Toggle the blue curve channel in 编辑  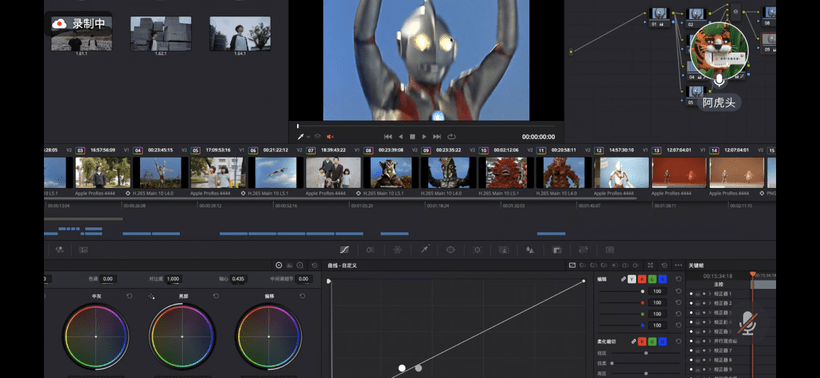663,279
